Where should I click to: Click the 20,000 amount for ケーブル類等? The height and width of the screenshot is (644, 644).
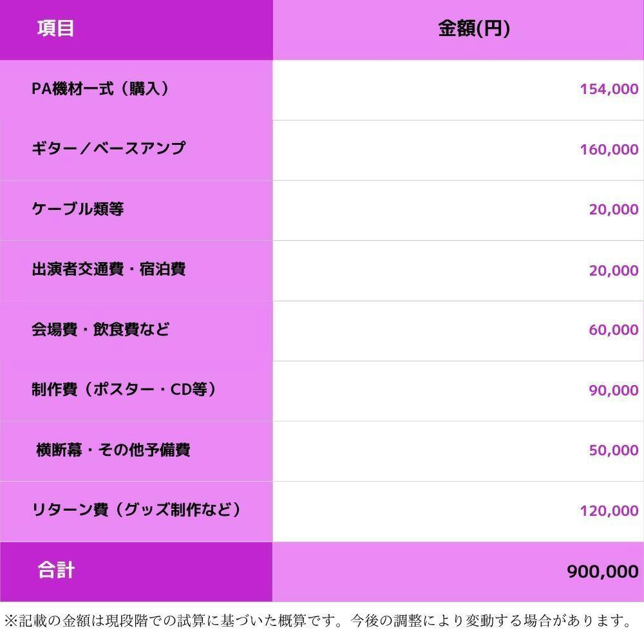(x=613, y=210)
